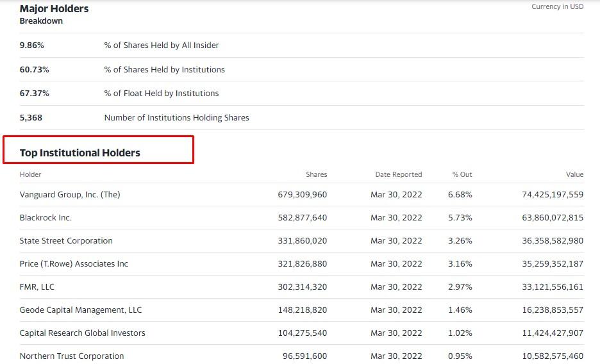600x364 pixels.
Task: Click the Vanguard date Mar 30, 2022
Action: click(396, 195)
